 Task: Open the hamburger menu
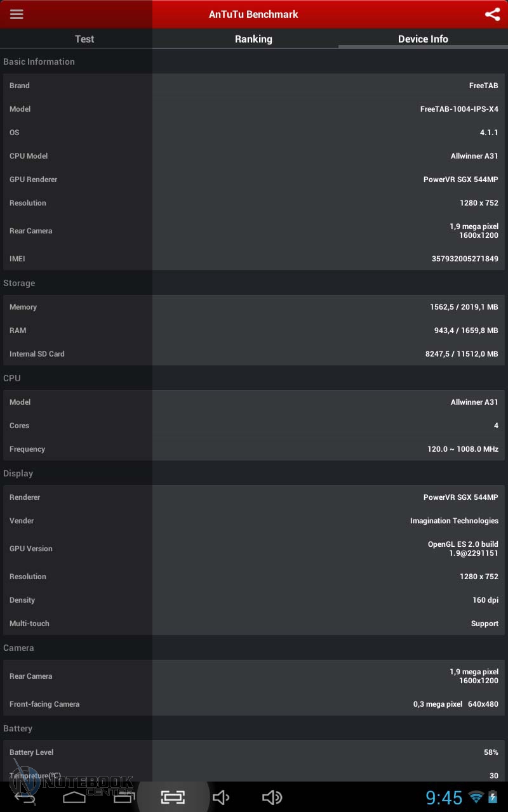click(x=17, y=14)
